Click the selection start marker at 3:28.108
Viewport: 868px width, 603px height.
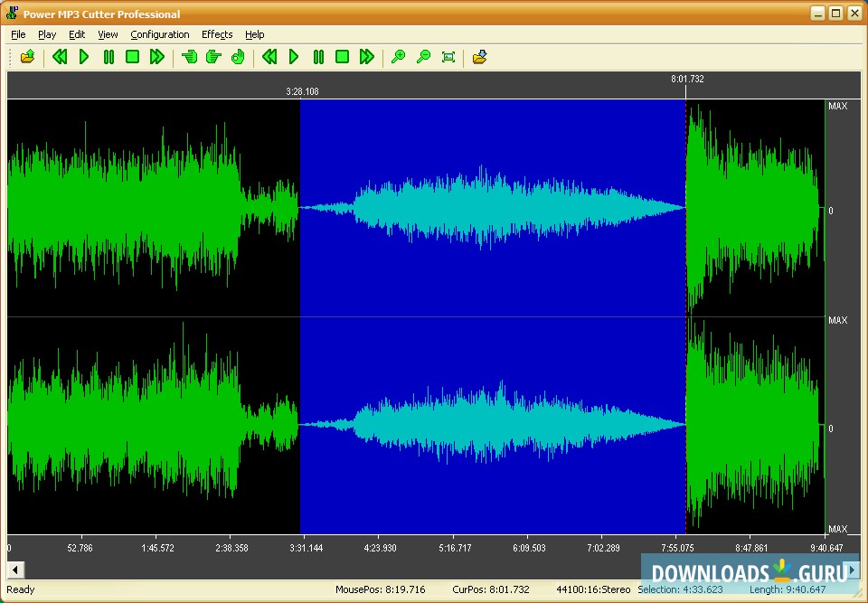click(301, 91)
